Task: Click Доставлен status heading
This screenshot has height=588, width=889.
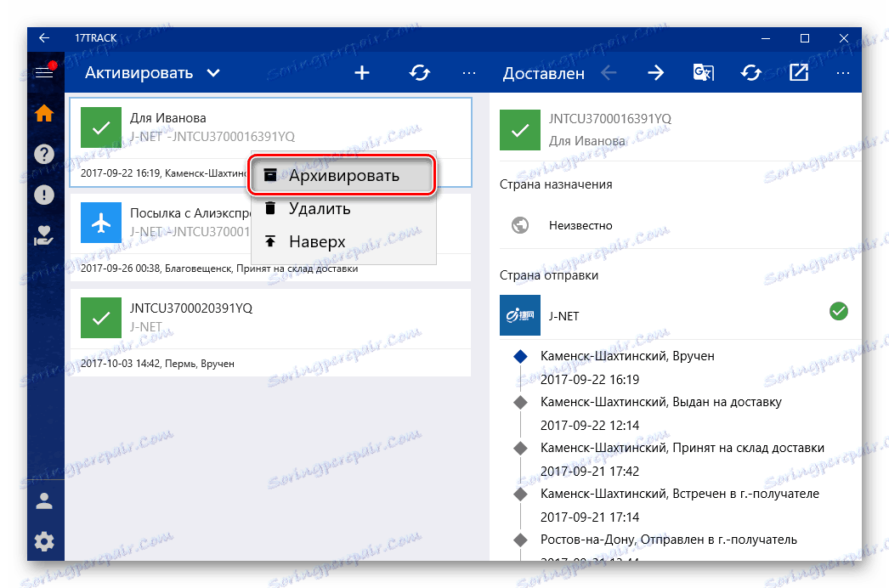Action: coord(543,74)
